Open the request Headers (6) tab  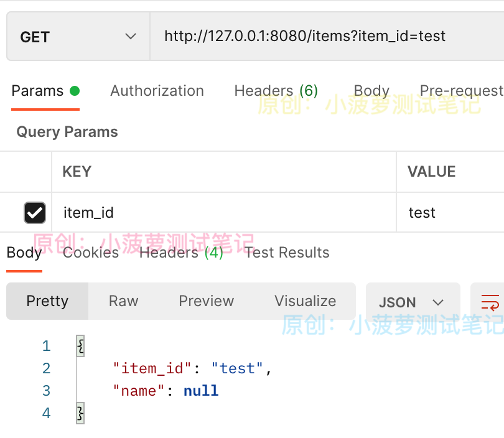click(276, 91)
